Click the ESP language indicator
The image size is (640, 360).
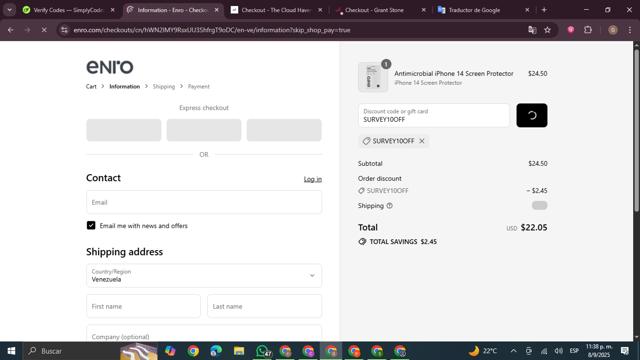coord(574,351)
